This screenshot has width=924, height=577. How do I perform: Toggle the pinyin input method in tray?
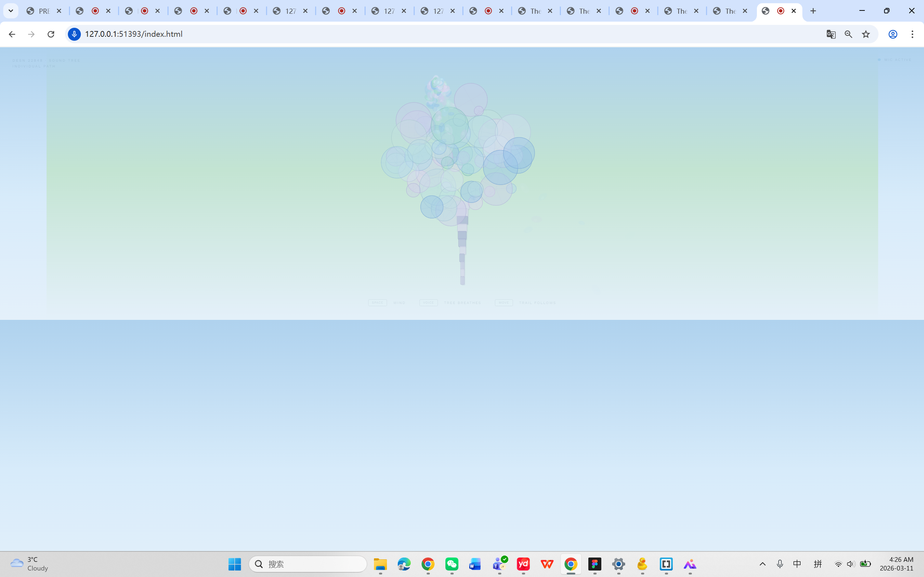coord(818,564)
